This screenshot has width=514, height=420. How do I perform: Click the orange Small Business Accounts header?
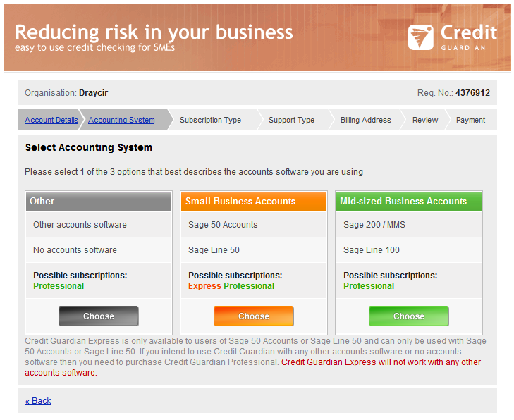pos(254,202)
